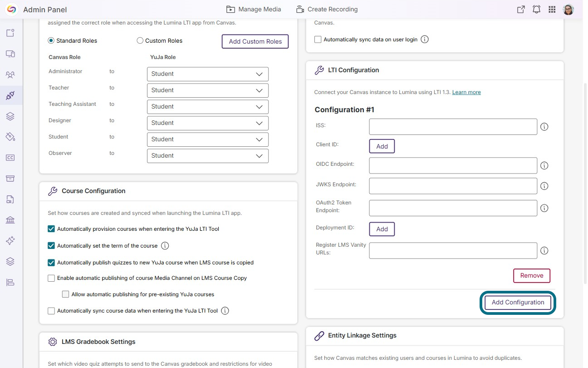588x368 pixels.
Task: Click the info icon beside the ISS field
Action: (544, 127)
